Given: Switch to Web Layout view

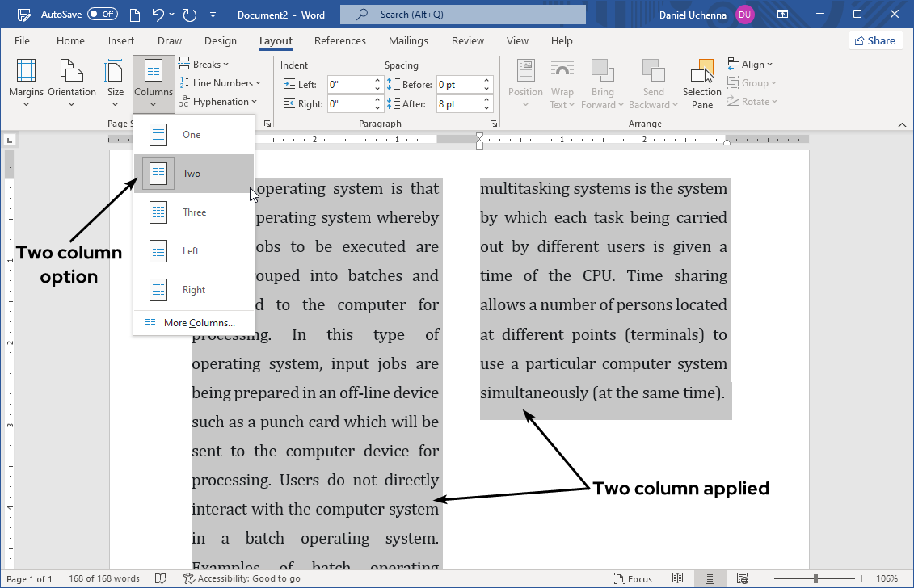Looking at the screenshot, I should tap(742, 578).
